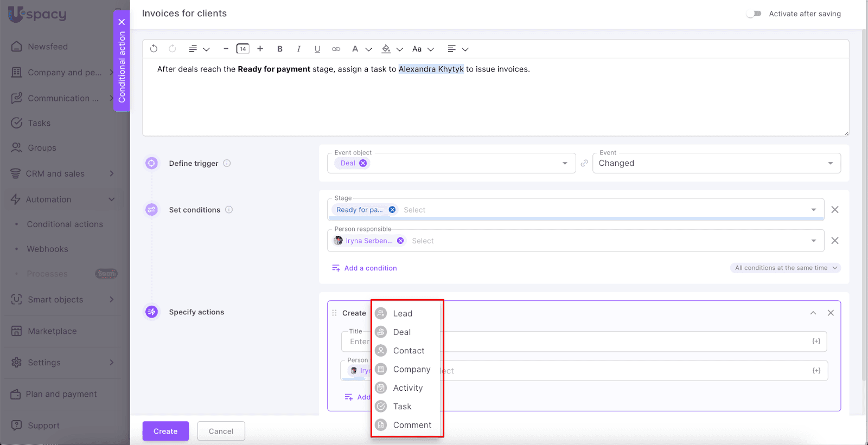The height and width of the screenshot is (445, 868).
Task: Open the fill color picker in toolbar
Action: pyautogui.click(x=386, y=49)
